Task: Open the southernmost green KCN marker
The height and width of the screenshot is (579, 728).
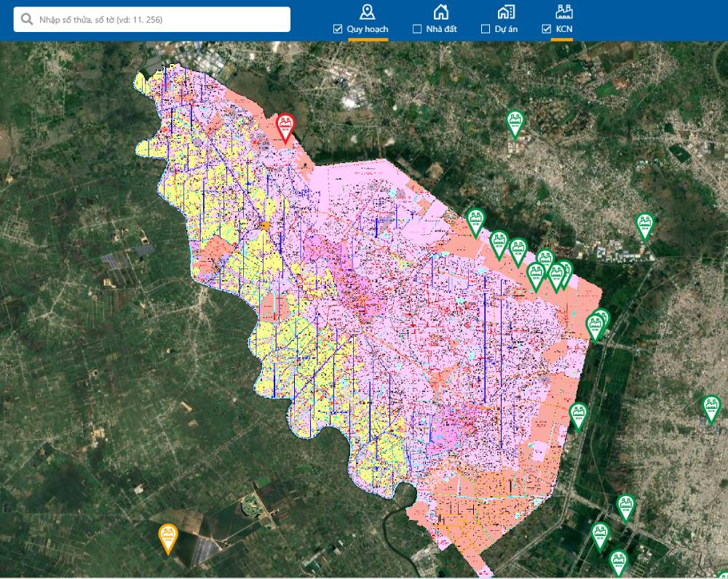Action: point(619,562)
